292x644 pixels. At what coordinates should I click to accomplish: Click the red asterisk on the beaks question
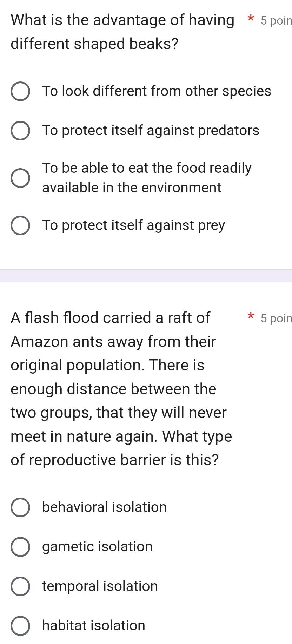pos(250,18)
